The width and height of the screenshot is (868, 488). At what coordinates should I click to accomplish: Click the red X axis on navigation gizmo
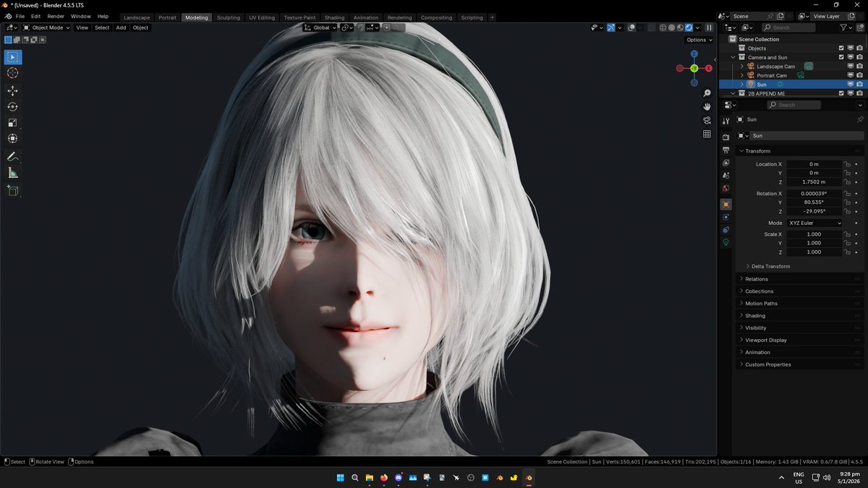708,68
